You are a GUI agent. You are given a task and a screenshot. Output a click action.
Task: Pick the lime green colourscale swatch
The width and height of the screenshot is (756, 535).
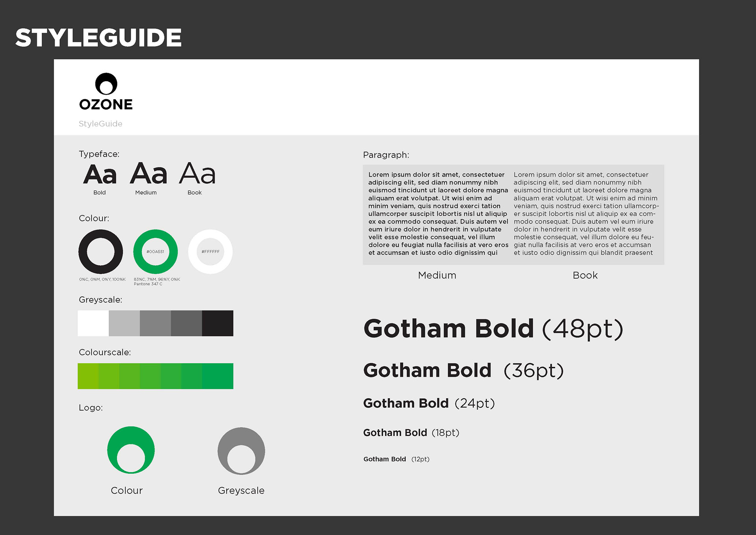pos(88,376)
